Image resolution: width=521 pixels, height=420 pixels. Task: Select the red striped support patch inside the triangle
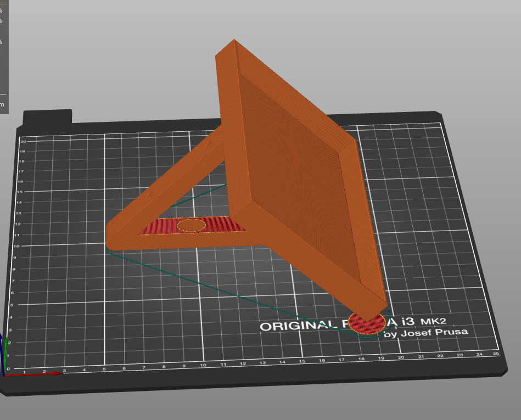click(192, 226)
